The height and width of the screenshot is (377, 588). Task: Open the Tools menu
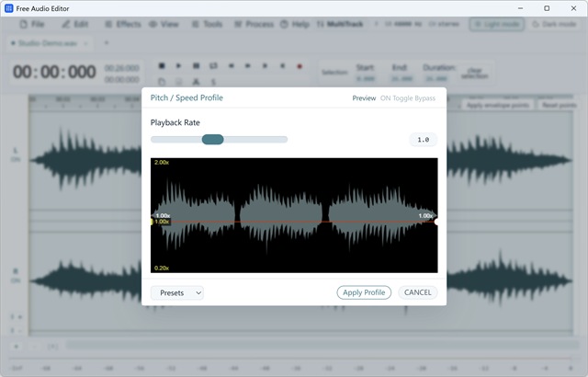[x=208, y=25]
